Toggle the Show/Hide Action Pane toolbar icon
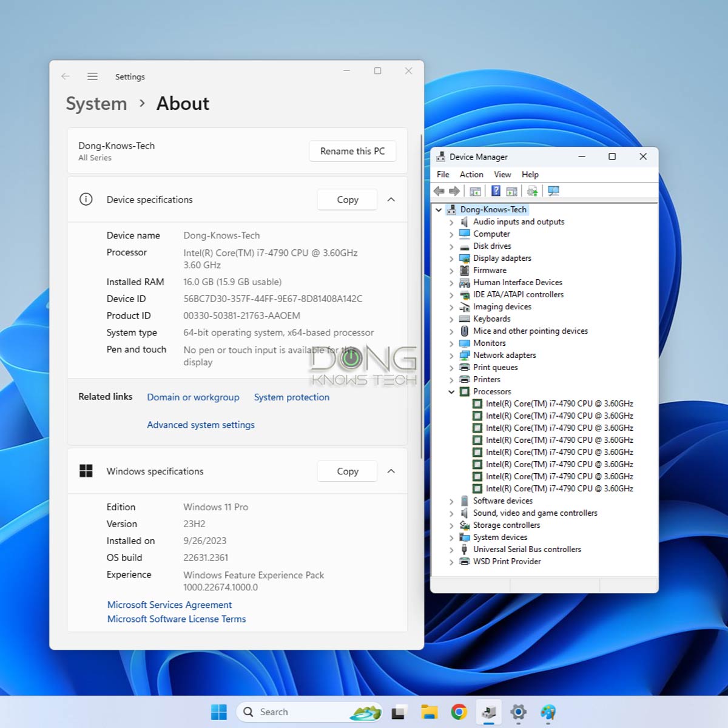728x728 pixels. point(511,191)
